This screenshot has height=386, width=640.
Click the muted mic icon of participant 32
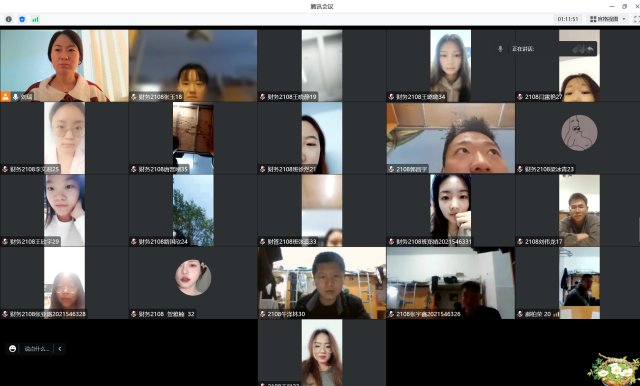pos(133,314)
